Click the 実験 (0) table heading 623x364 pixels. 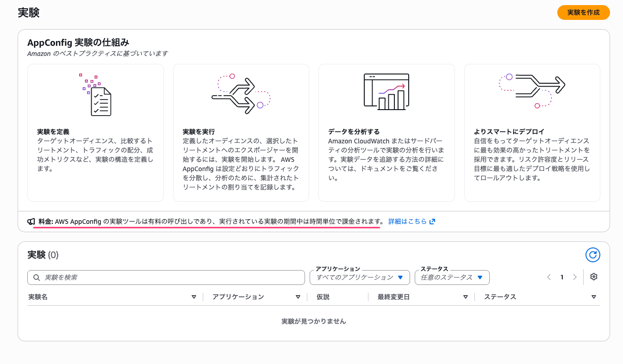pyautogui.click(x=43, y=255)
